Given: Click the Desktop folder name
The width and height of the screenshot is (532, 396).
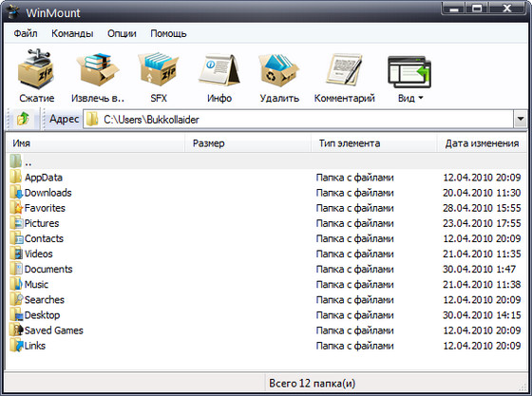Looking at the screenshot, I should coord(42,315).
